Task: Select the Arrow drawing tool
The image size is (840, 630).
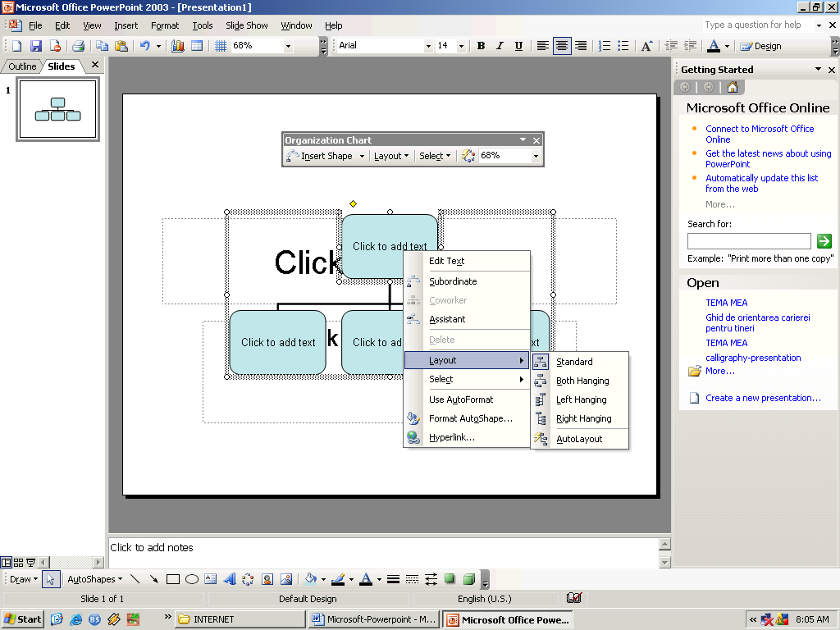Action: click(153, 579)
